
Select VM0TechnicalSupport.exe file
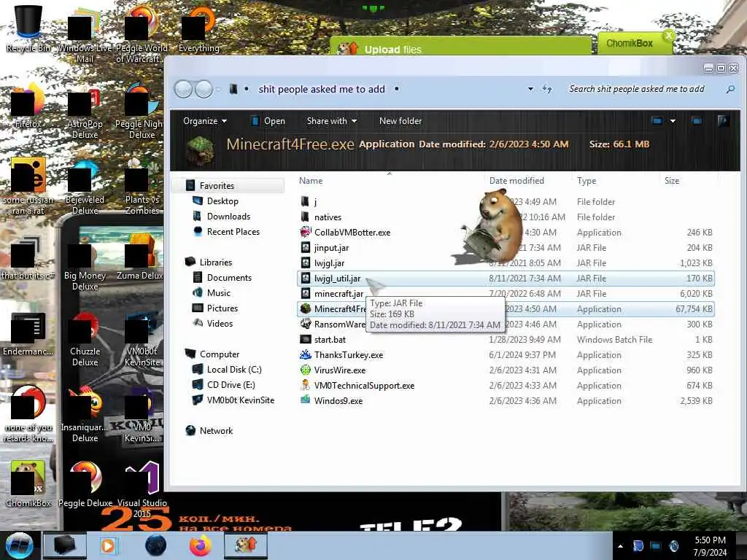click(364, 385)
